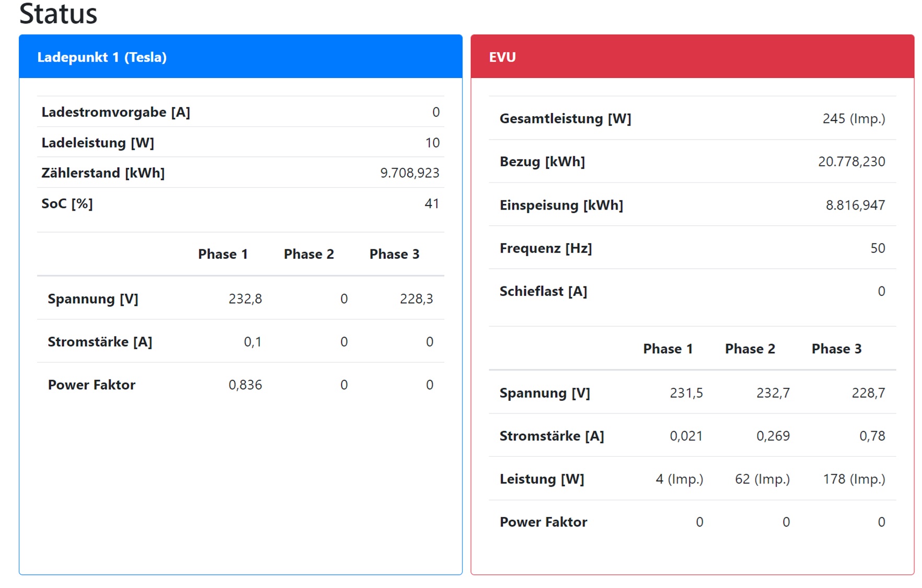The width and height of the screenshot is (922, 588).
Task: Click the Zählerstand value 9.708,923
Action: click(409, 173)
